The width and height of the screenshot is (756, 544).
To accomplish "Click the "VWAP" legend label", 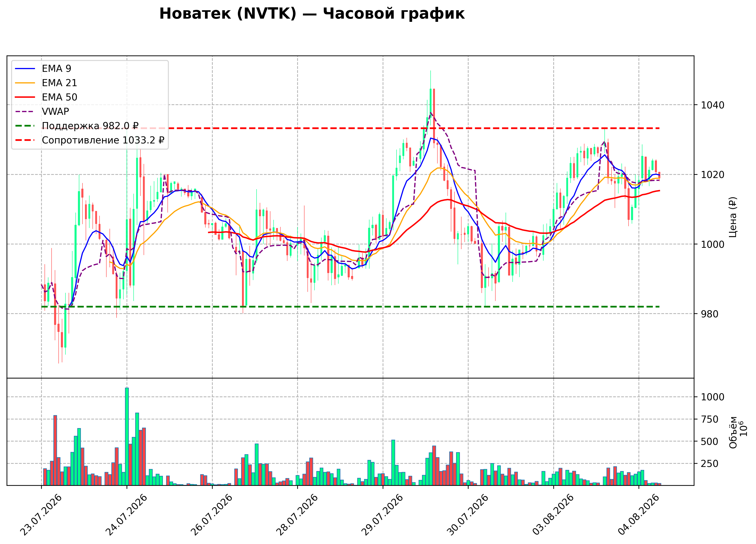I will click(55, 111).
